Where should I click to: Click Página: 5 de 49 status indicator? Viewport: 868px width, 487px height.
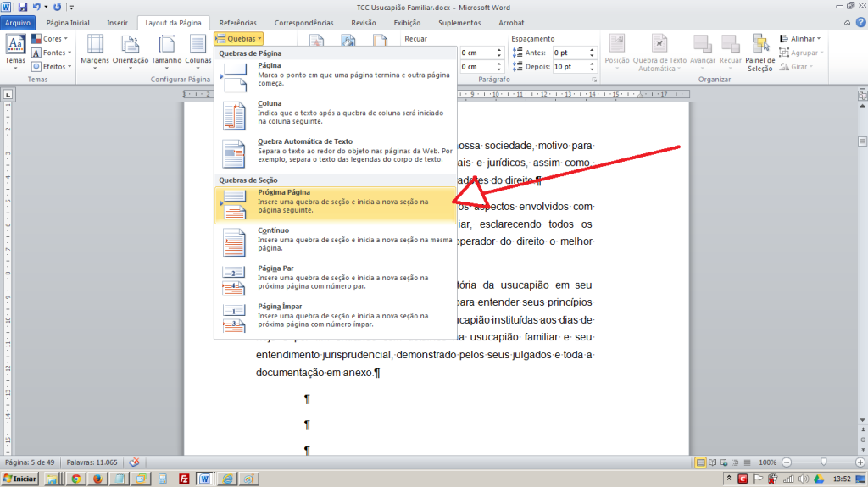[30, 462]
